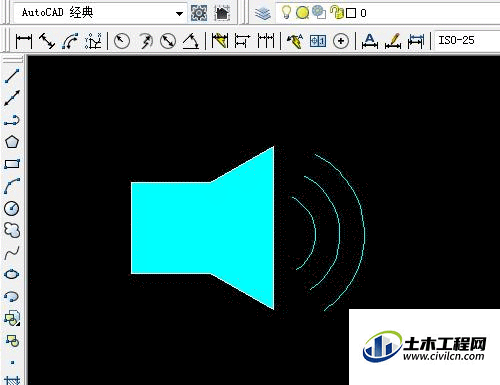
Task: Select the Linear dimension tool
Action: click(x=24, y=41)
